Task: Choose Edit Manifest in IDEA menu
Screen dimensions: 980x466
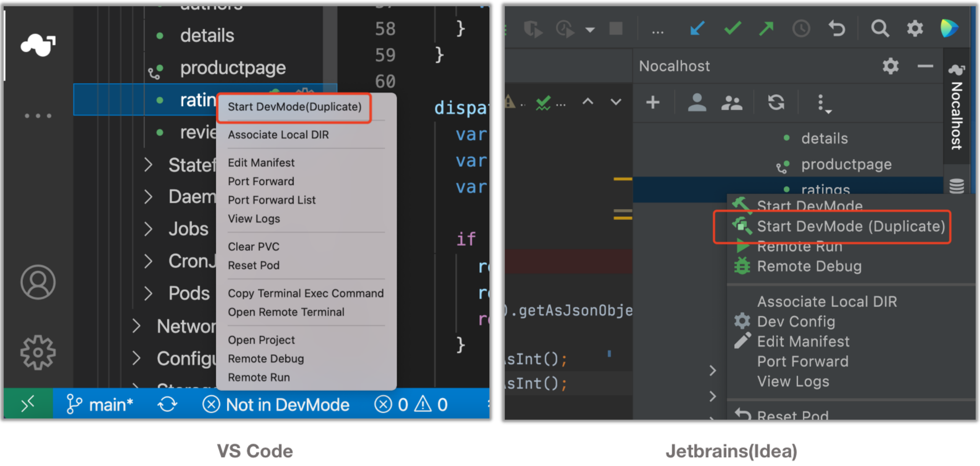Action: (x=803, y=342)
